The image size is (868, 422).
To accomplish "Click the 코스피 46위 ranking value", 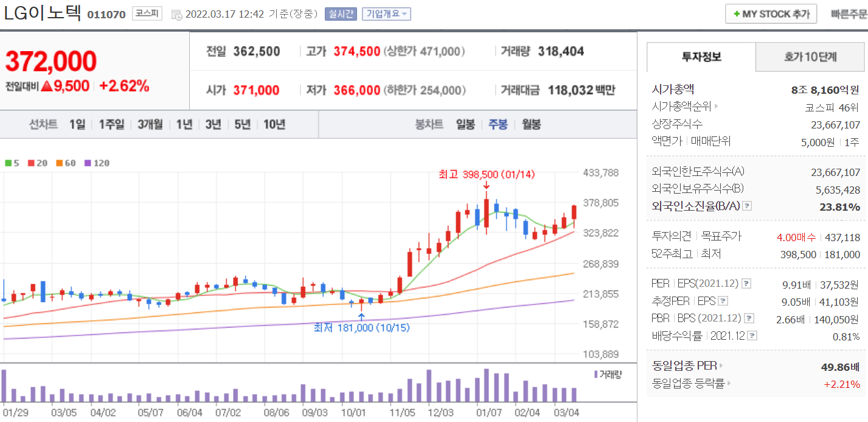I will (833, 107).
